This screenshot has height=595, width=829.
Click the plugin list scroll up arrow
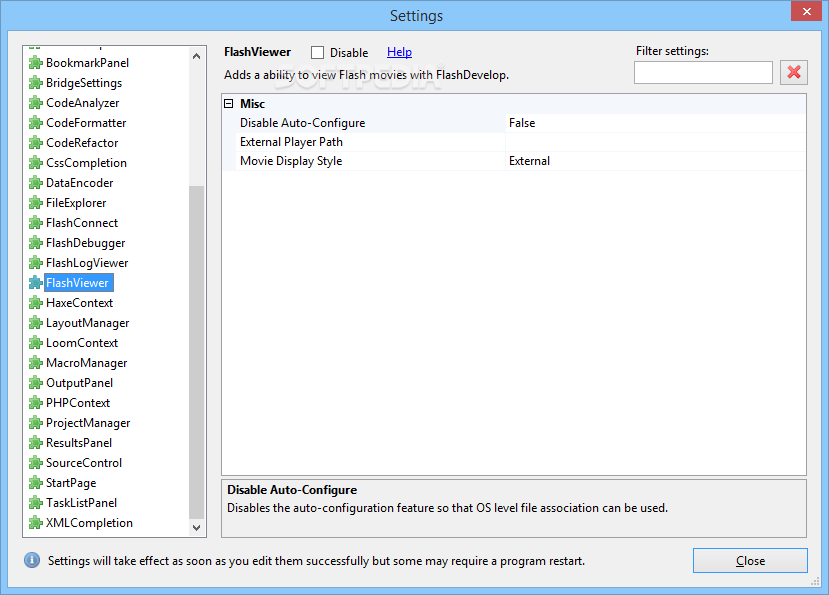click(x=197, y=56)
